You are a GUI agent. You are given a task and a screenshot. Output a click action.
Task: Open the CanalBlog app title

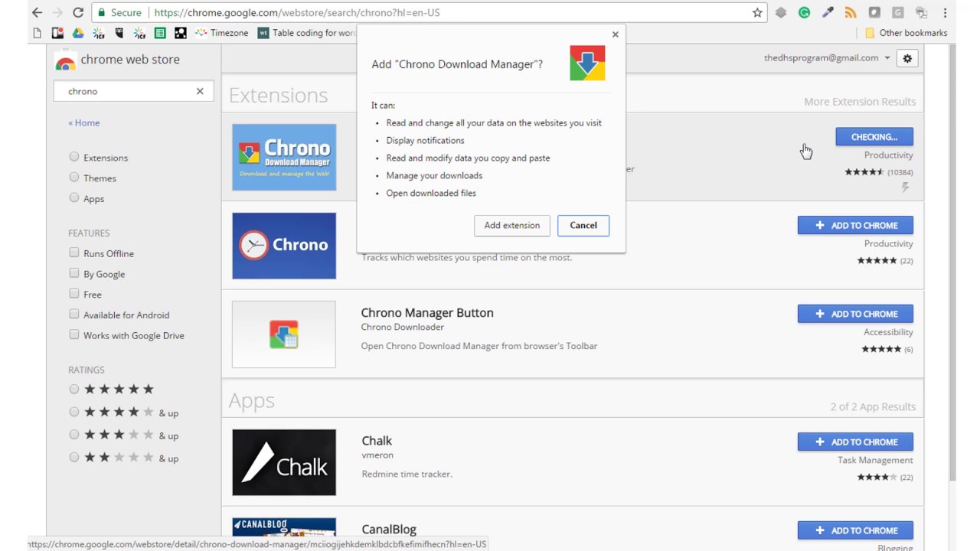coord(389,529)
